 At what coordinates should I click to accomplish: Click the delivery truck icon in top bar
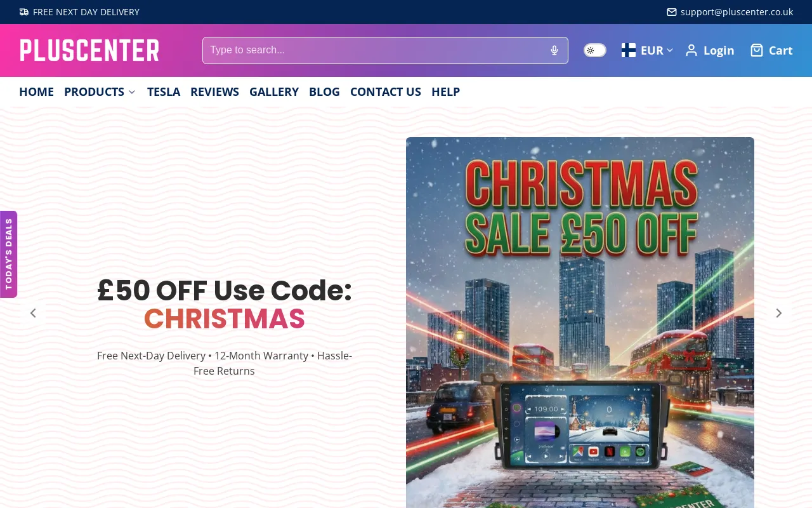[x=24, y=12]
